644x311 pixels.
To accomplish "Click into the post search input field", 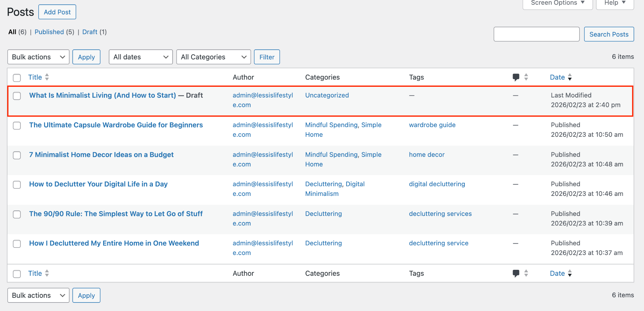I will [536, 34].
